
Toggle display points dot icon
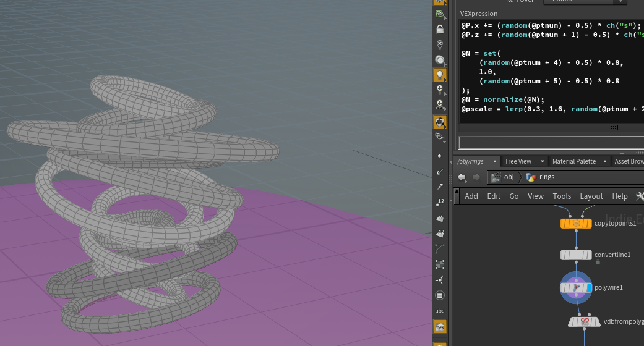point(439,156)
